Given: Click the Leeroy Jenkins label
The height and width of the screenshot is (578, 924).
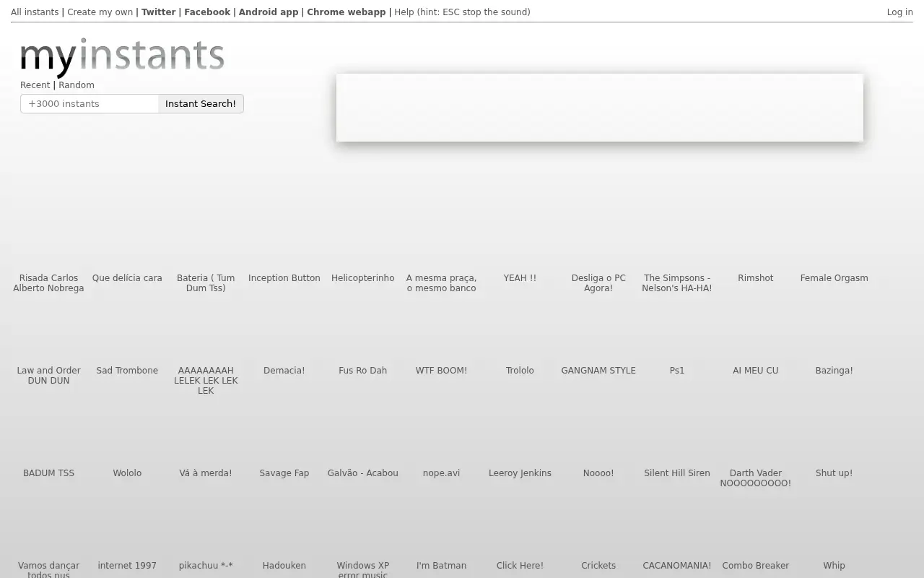Looking at the screenshot, I should coord(520,473).
